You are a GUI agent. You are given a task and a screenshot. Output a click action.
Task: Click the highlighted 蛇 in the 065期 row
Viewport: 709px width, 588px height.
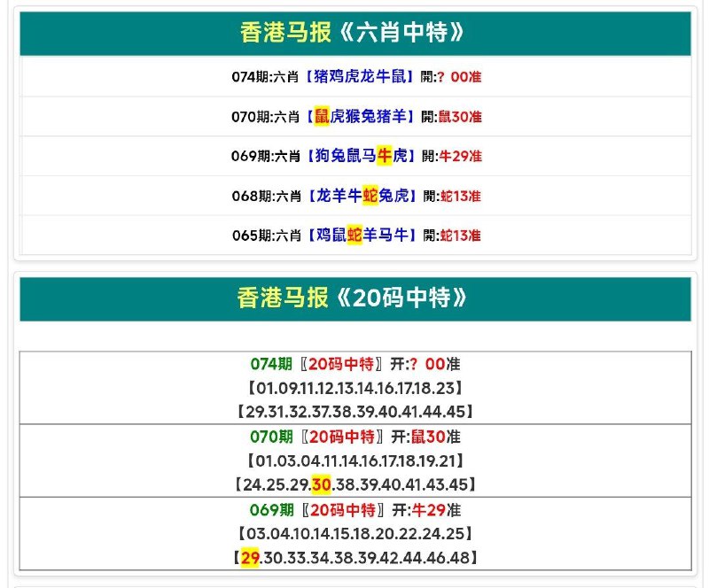(354, 235)
